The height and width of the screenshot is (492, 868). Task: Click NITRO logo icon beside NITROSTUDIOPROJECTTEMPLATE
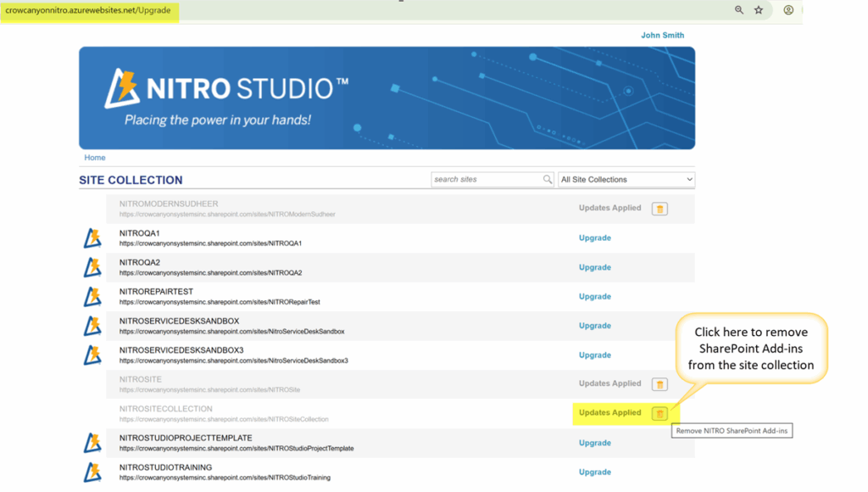pos(92,444)
